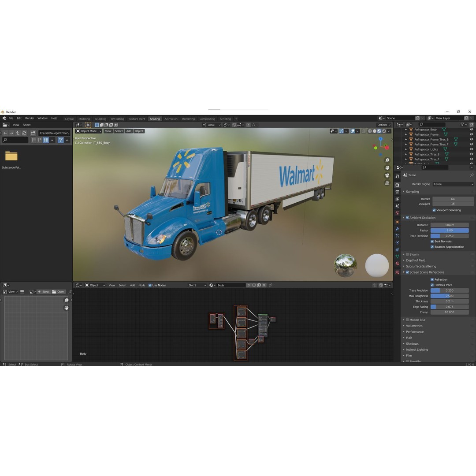The height and width of the screenshot is (476, 476).
Task: Toggle Use Nodes in shader editor
Action: coord(150,285)
